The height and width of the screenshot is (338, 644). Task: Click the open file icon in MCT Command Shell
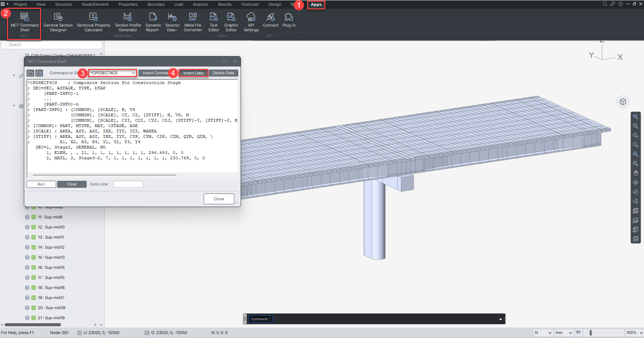coord(31,73)
